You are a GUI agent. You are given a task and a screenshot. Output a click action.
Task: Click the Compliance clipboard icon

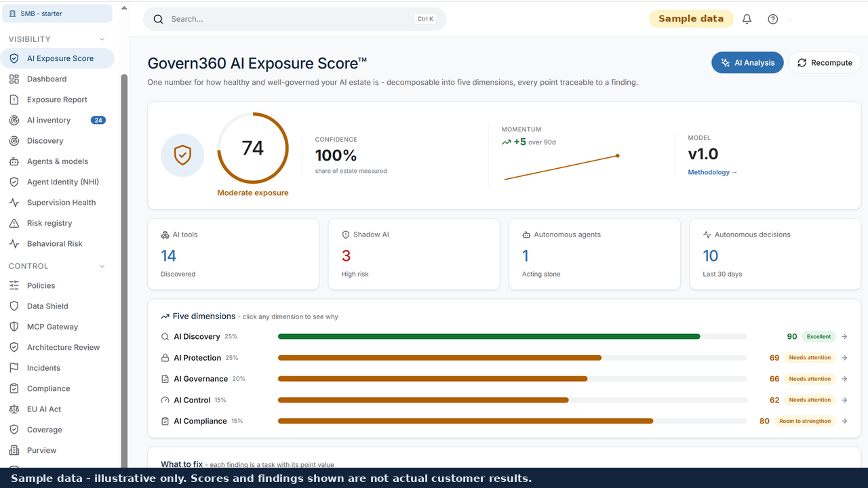click(x=14, y=389)
